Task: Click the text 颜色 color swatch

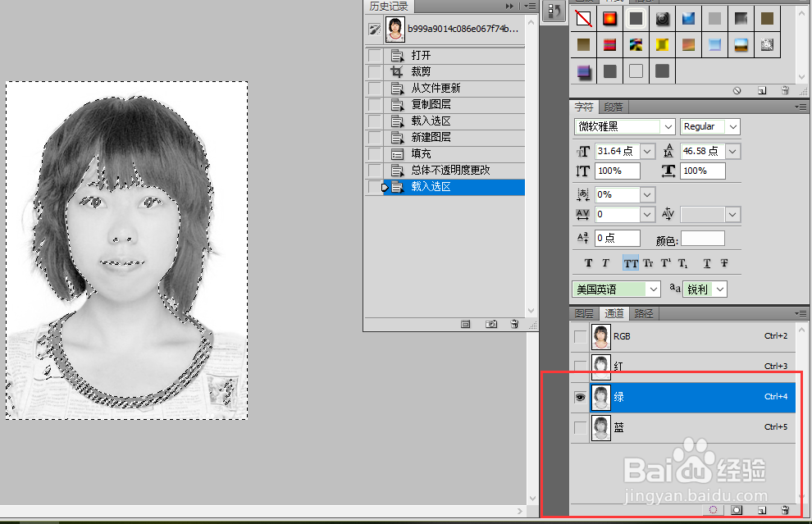Action: click(x=703, y=239)
